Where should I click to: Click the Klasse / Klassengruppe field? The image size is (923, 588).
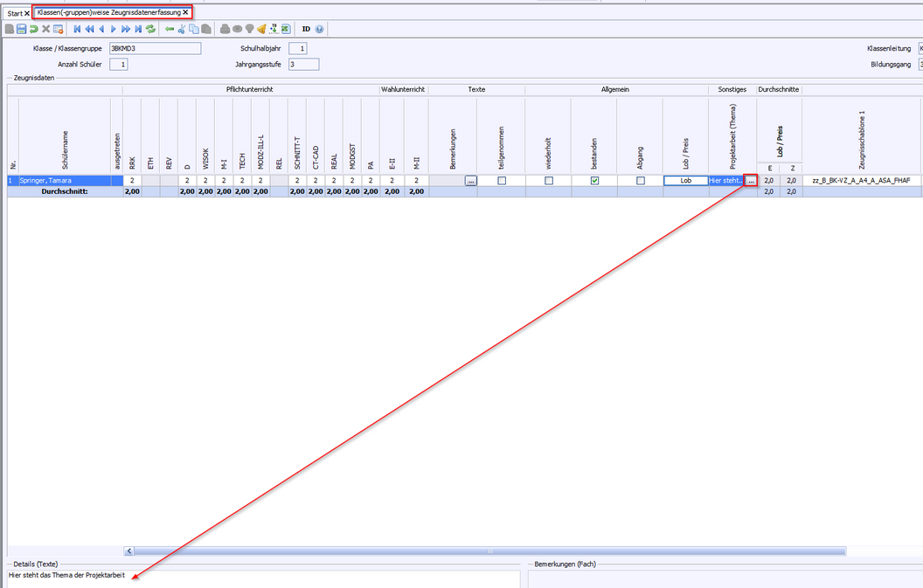pos(155,49)
